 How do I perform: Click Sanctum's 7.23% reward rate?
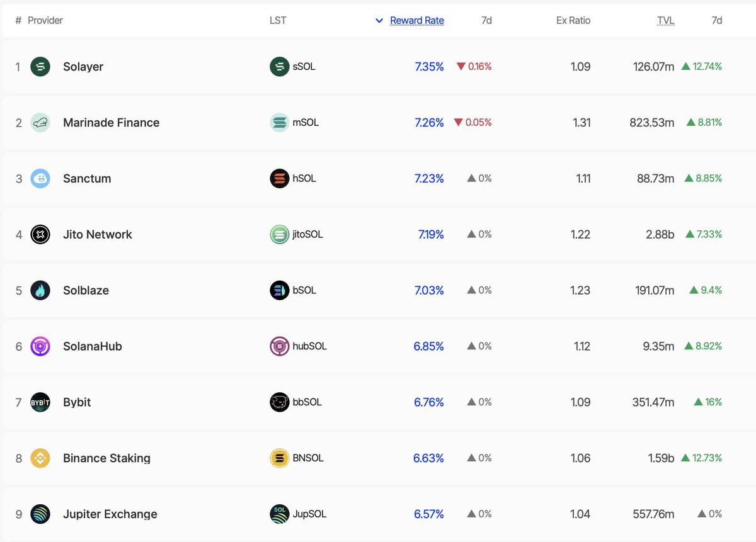430,179
